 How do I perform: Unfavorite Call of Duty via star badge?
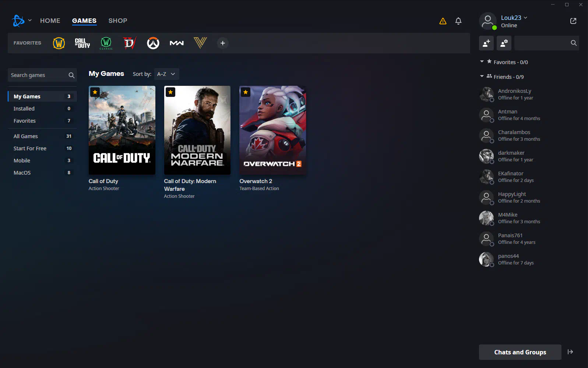pos(95,92)
